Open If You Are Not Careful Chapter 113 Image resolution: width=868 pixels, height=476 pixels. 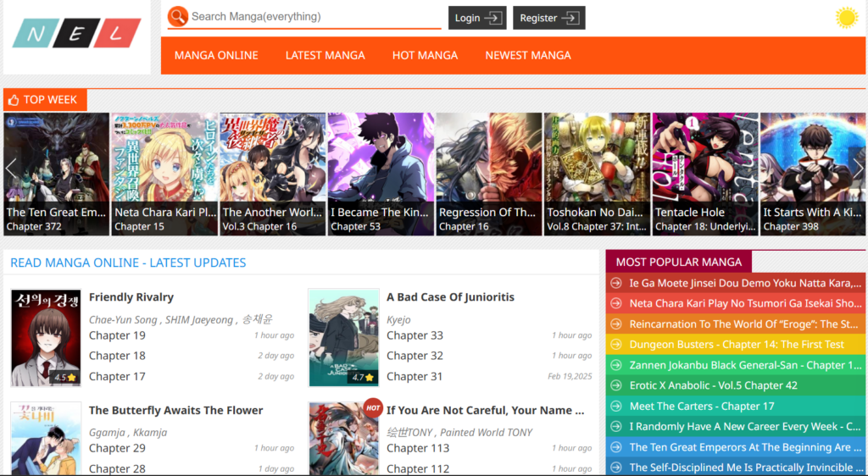(x=418, y=448)
